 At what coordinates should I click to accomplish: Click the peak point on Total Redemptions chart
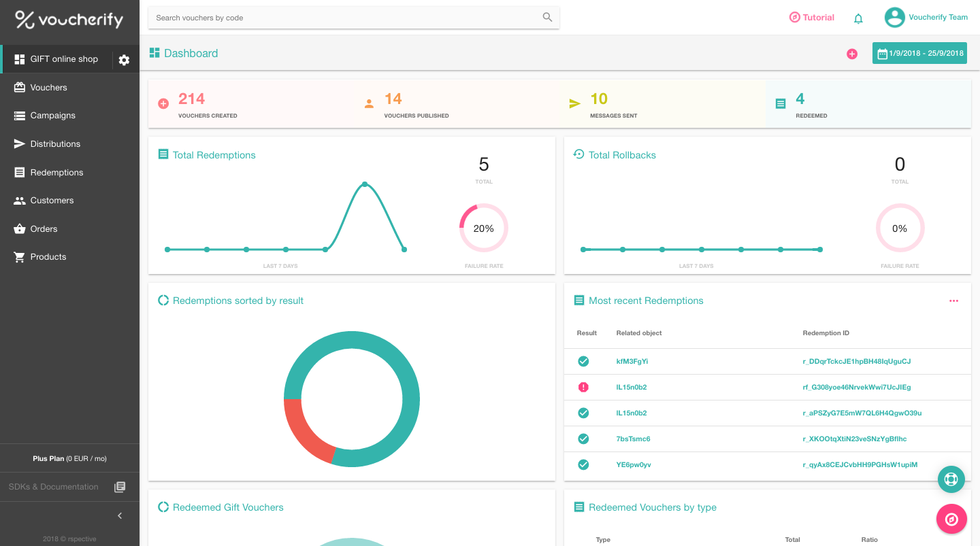click(365, 184)
